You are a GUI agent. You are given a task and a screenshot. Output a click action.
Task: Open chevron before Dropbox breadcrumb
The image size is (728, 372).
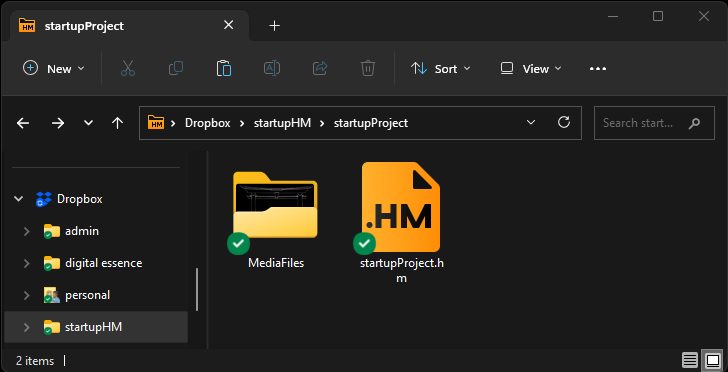174,123
